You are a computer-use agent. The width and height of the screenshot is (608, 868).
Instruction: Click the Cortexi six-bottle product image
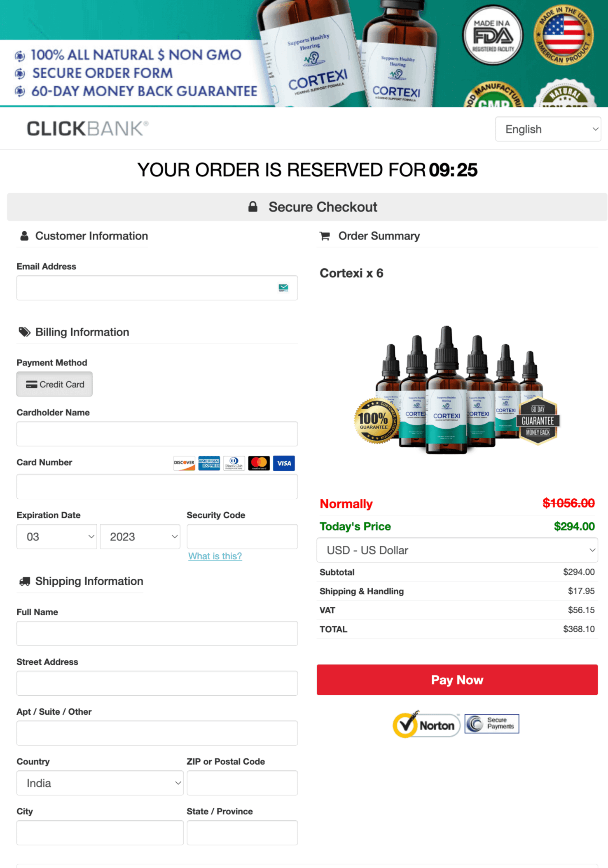456,390
